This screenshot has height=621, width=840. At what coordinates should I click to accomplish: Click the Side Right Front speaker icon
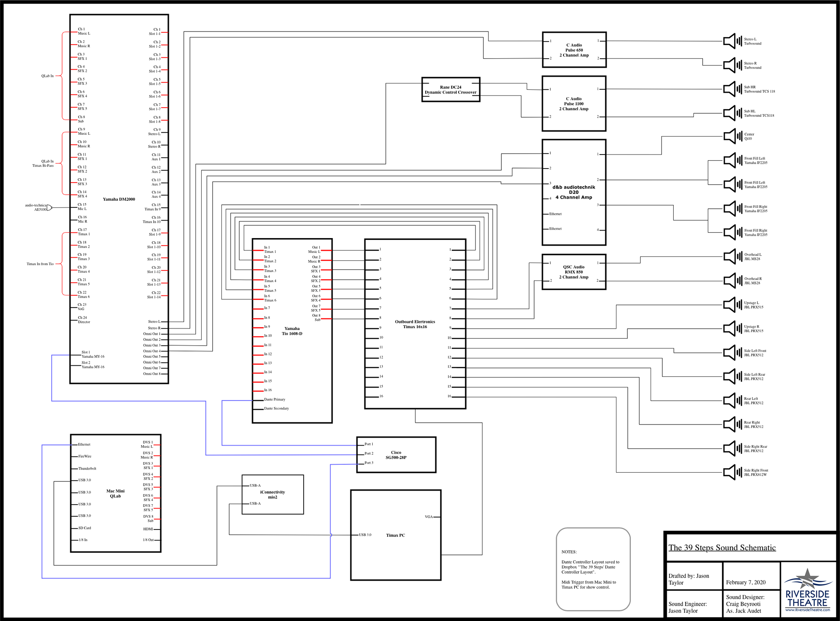pos(732,472)
